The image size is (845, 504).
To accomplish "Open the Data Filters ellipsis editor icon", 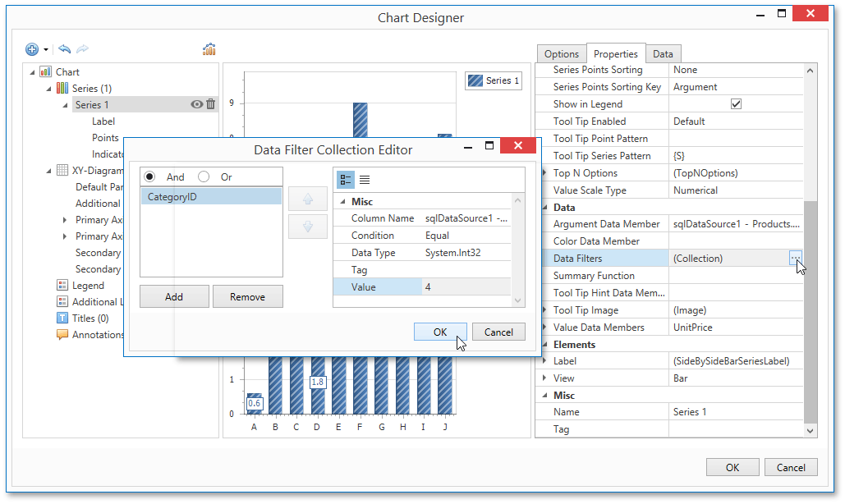I will (794, 258).
